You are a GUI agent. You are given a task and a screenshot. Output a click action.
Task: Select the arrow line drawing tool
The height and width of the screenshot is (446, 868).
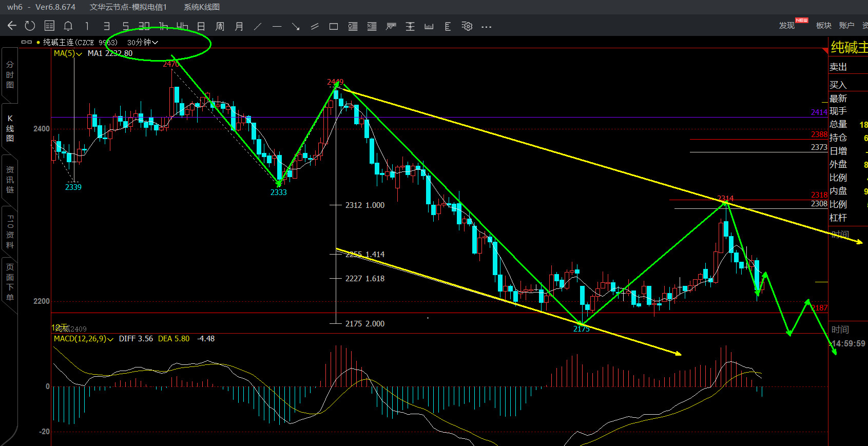click(x=296, y=26)
